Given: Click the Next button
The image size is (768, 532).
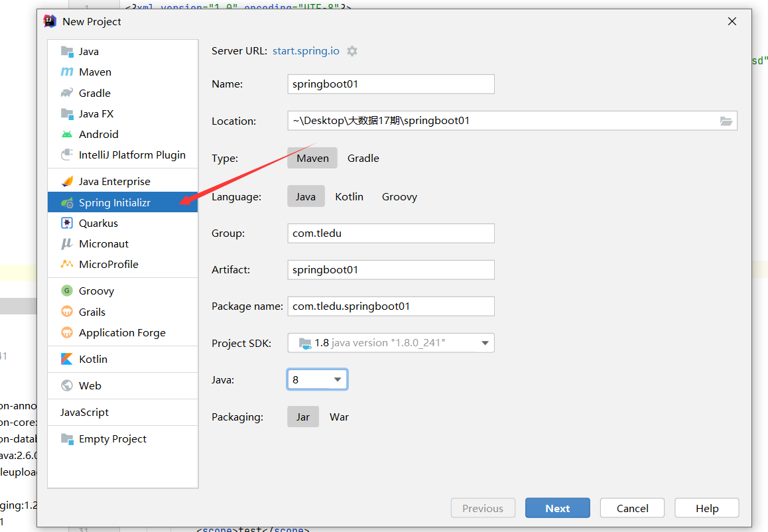Looking at the screenshot, I should point(557,508).
